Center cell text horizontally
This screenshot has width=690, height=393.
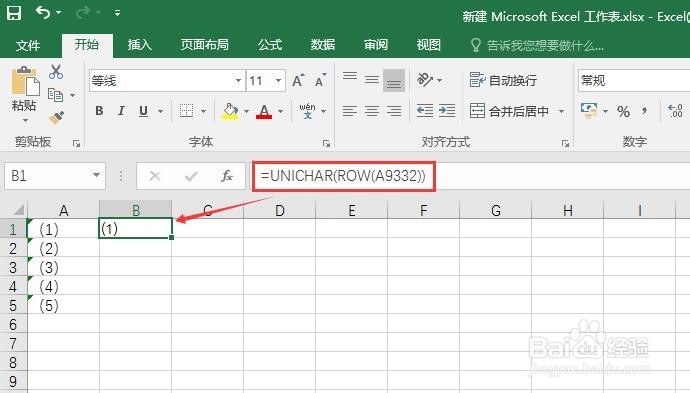[372, 111]
